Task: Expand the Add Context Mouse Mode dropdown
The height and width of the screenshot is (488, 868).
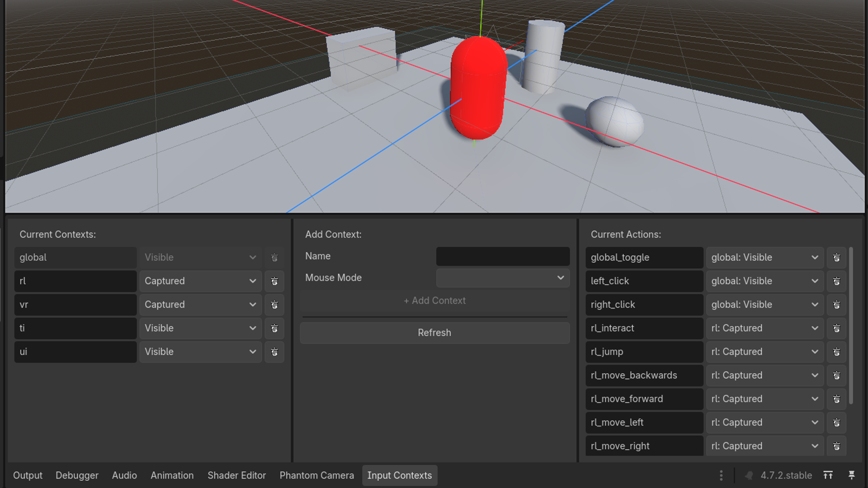Action: (x=503, y=278)
